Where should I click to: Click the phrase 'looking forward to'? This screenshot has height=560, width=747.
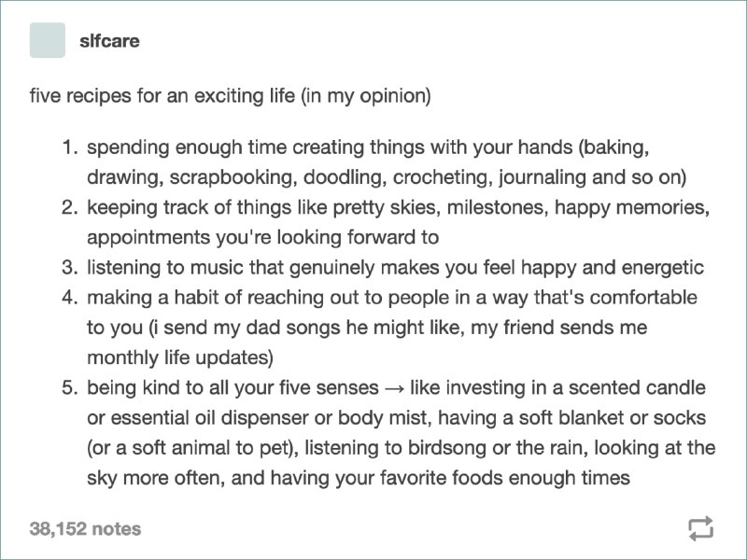click(358, 237)
